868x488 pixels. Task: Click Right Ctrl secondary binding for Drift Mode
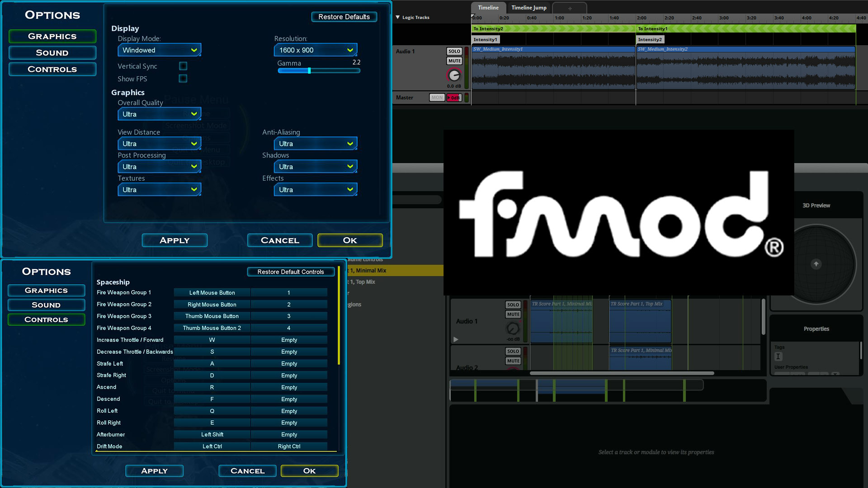point(289,446)
